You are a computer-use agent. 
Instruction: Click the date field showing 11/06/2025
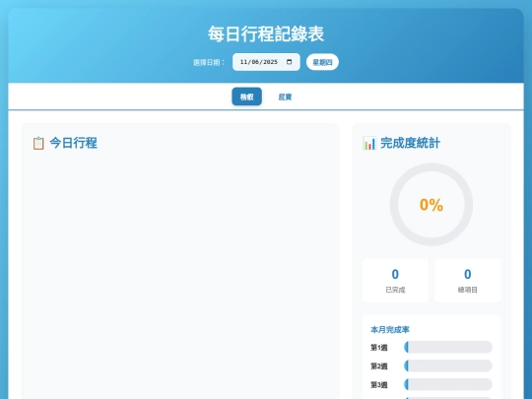266,62
